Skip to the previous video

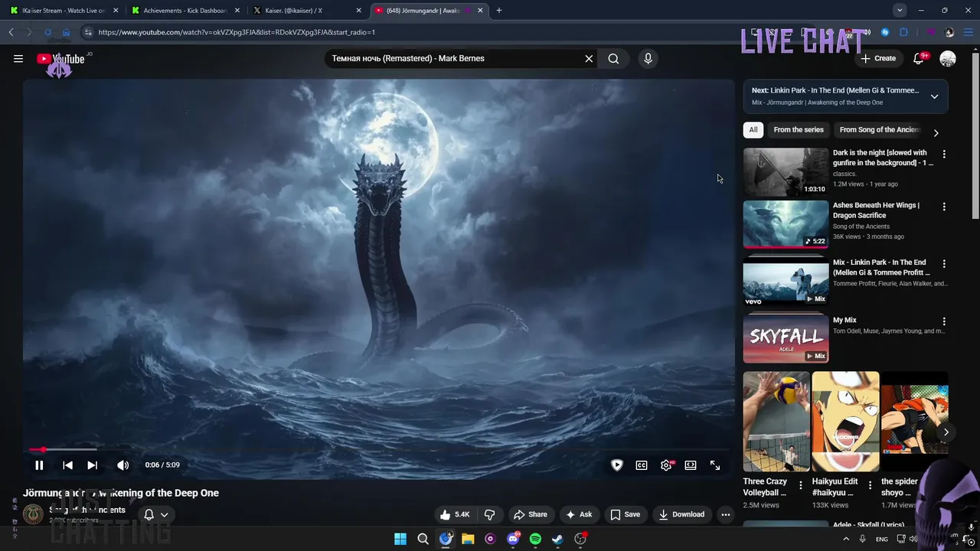[67, 465]
